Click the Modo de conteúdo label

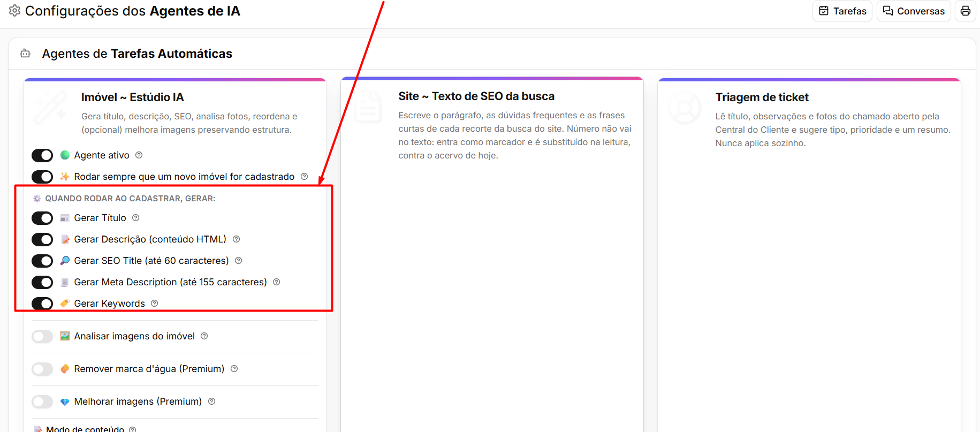pos(85,429)
